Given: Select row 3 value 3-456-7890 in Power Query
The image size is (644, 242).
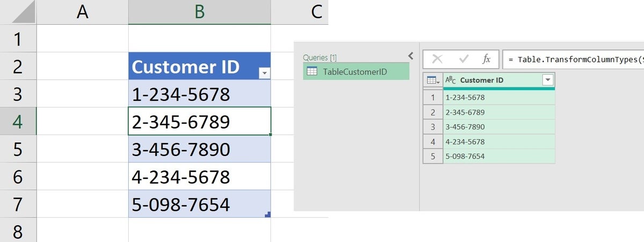Looking at the screenshot, I should click(499, 127).
